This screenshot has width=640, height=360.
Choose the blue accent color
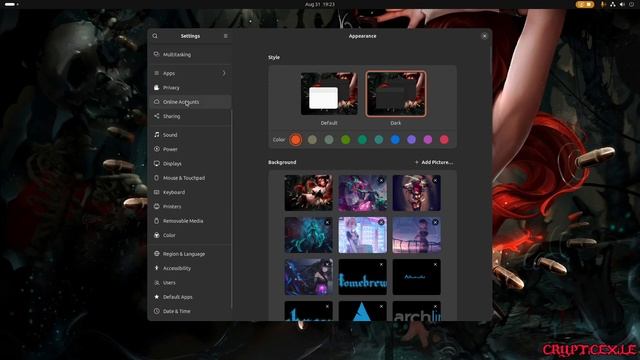[x=395, y=140]
